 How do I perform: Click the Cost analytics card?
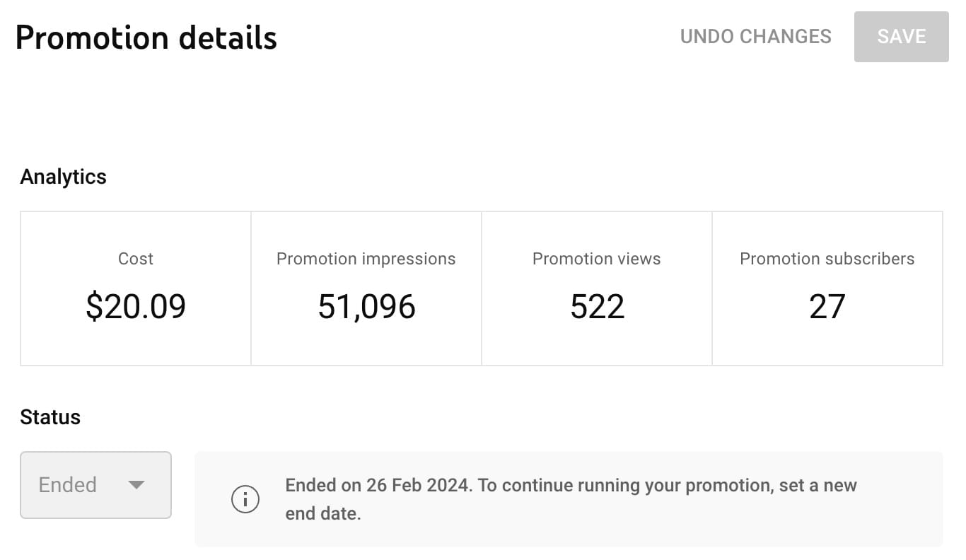[x=136, y=288]
